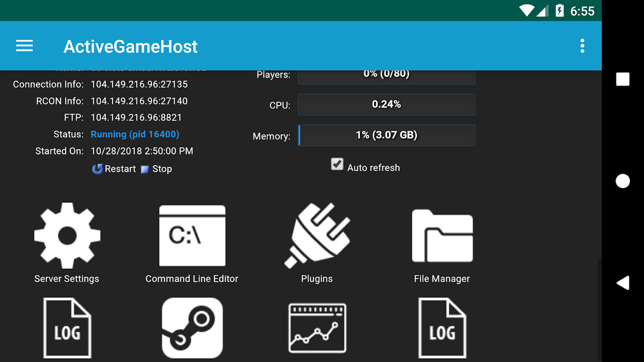This screenshot has width=644, height=362.
Task: Click the Memory 1% (3.07 GB) bar
Action: click(x=386, y=135)
